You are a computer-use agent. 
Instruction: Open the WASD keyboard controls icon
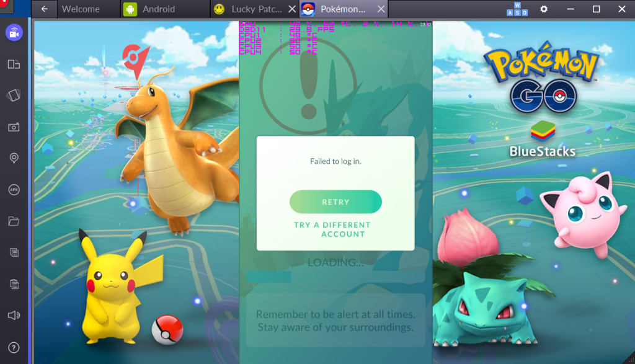[x=517, y=9]
